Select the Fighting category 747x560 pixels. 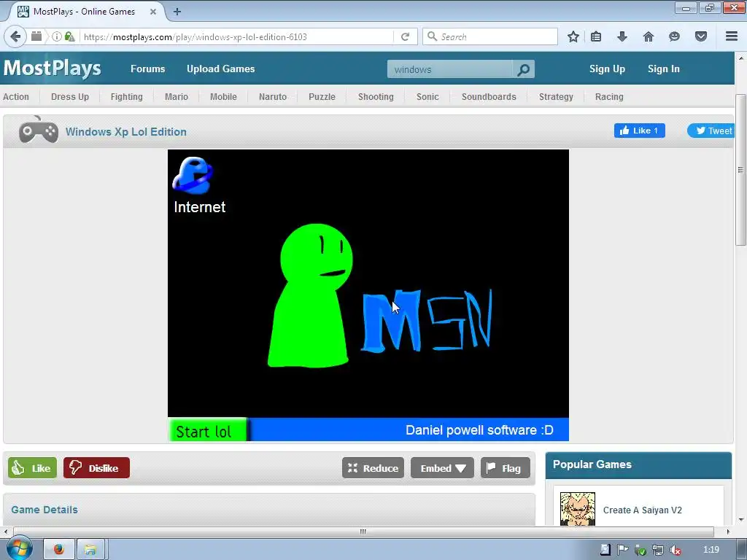tap(127, 97)
